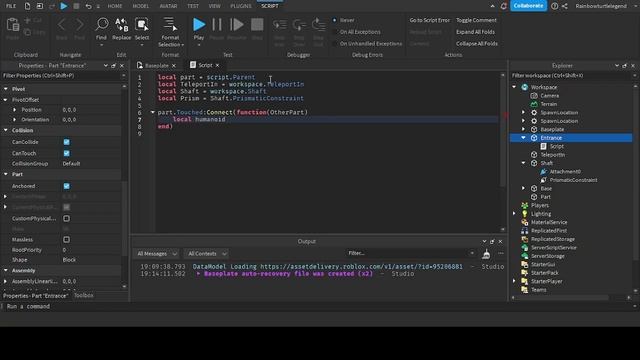Select Camera in Explorer
This screenshot has width=640, height=360.
point(549,96)
